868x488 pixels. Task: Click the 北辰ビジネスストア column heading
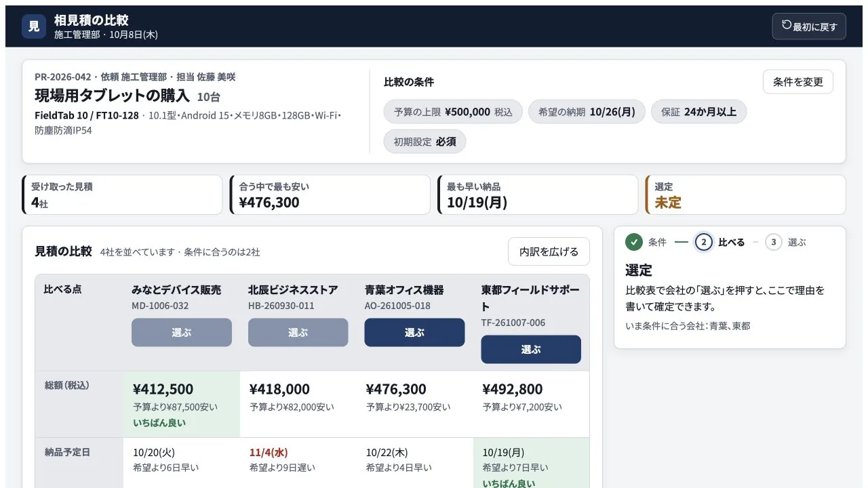(293, 290)
